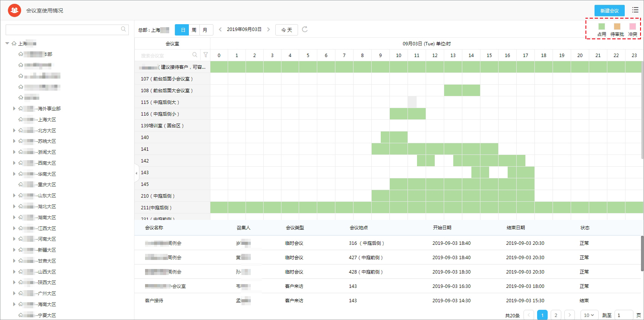This screenshot has width=644, height=320.
Task: Go to the previous day with left arrow
Action: [220, 29]
